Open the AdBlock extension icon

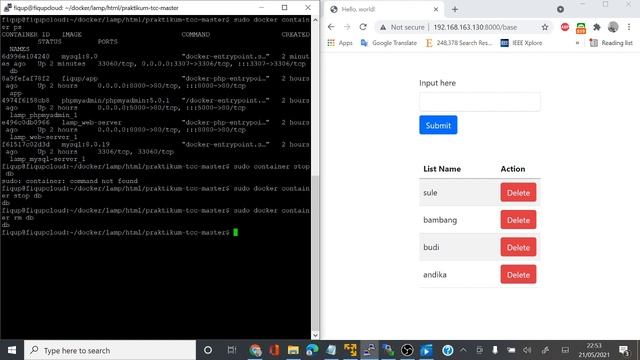tap(565, 27)
